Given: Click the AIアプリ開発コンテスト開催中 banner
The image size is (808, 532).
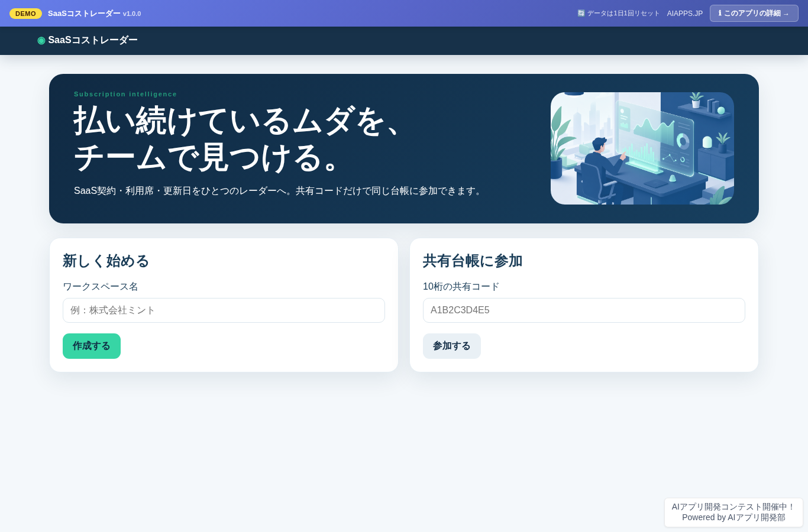Looking at the screenshot, I should [x=733, y=512].
